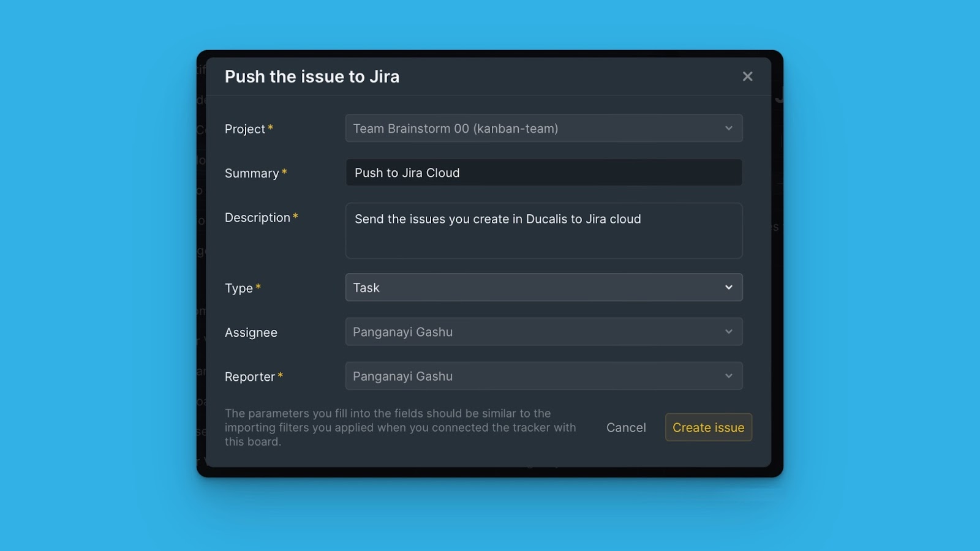
Task: Click the Type field chevron arrow
Action: 728,288
